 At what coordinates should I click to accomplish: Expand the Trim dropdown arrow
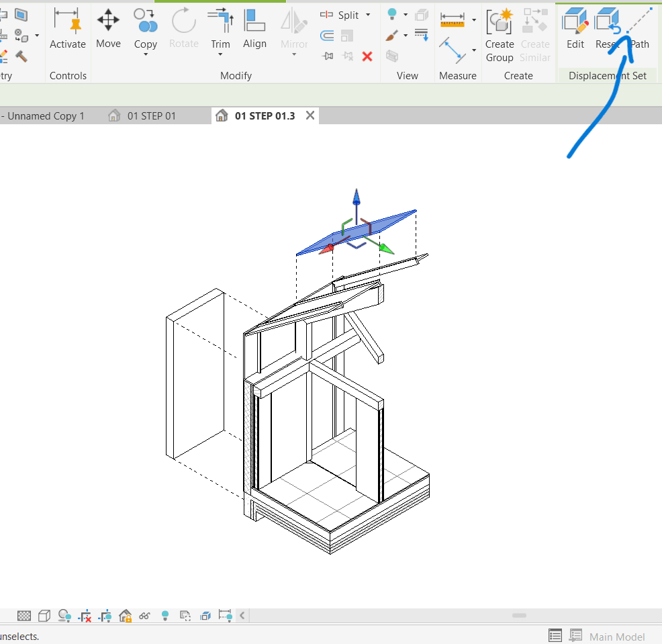[220, 54]
